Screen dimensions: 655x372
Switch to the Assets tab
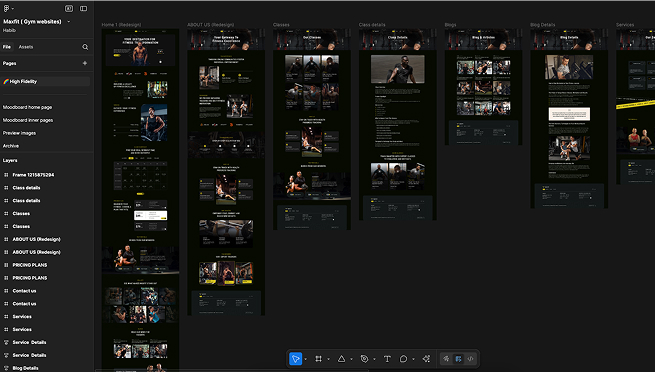click(x=26, y=47)
